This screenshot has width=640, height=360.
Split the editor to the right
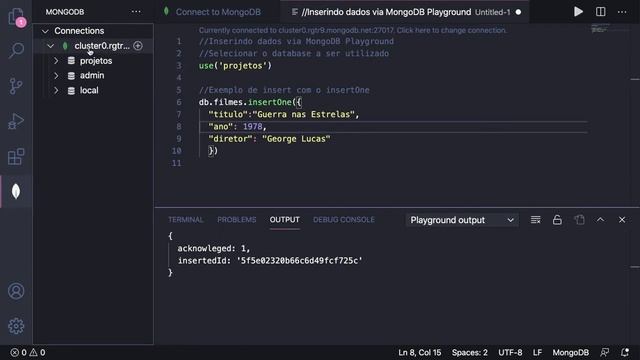[600, 12]
